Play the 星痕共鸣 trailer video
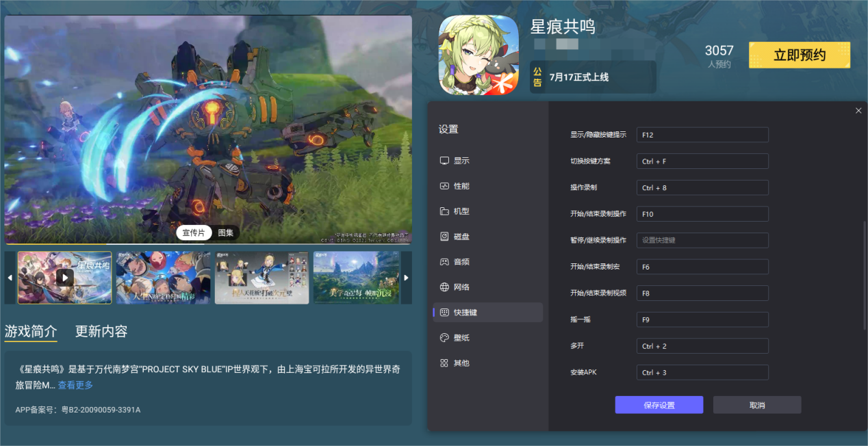This screenshot has width=868, height=446. click(64, 278)
